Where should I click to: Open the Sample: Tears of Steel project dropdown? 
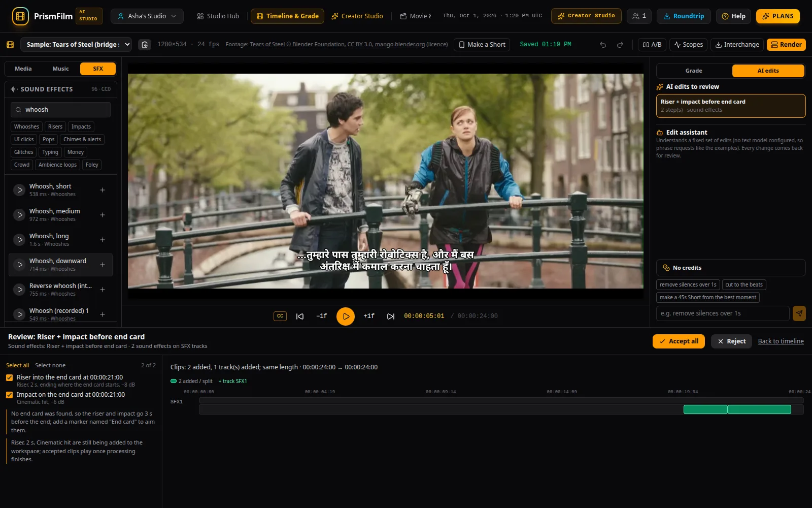click(x=77, y=45)
